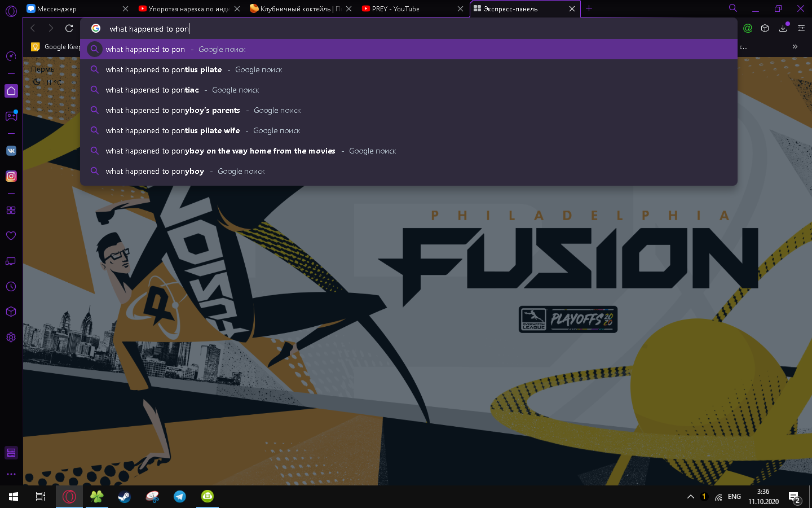
Task: Select suggestion "what happened to ponyboy's parents"
Action: [x=173, y=111]
